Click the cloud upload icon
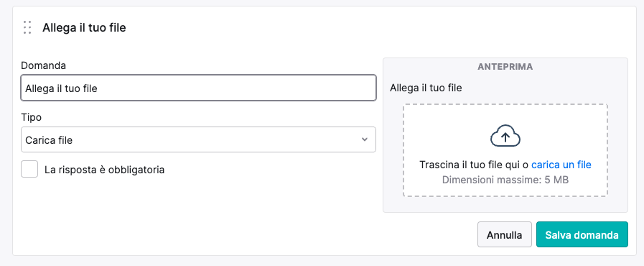This screenshot has height=266, width=644. pyautogui.click(x=505, y=137)
